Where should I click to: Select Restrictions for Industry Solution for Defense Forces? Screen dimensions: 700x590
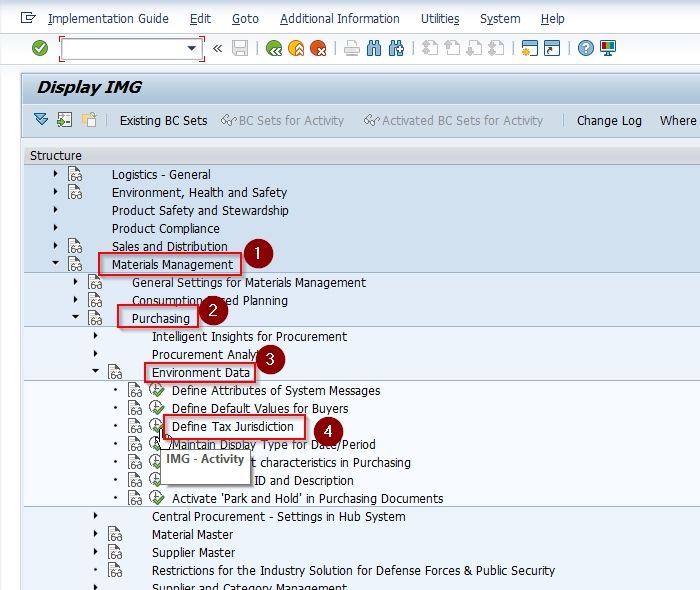click(353, 570)
